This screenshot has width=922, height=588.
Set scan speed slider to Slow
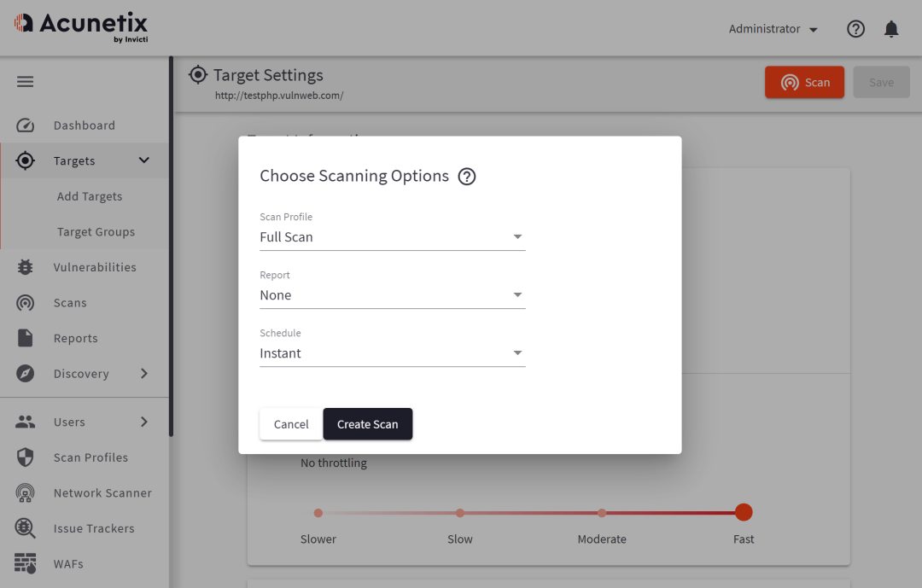460,513
